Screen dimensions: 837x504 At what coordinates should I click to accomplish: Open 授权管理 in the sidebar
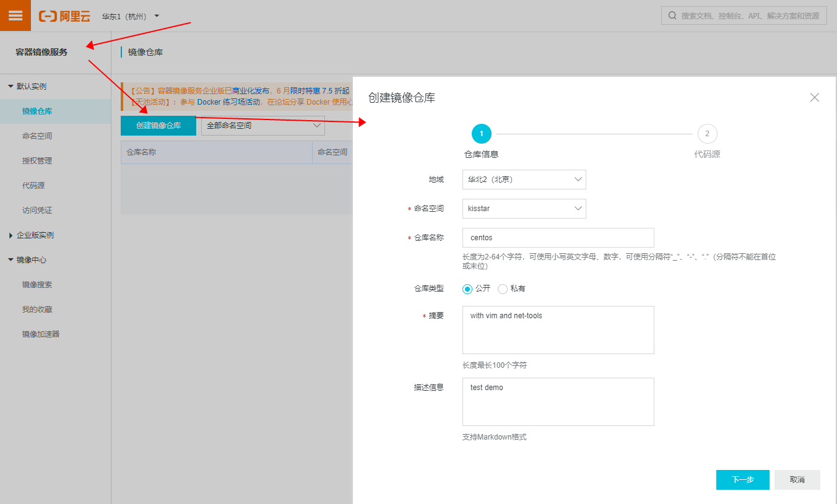(x=37, y=161)
